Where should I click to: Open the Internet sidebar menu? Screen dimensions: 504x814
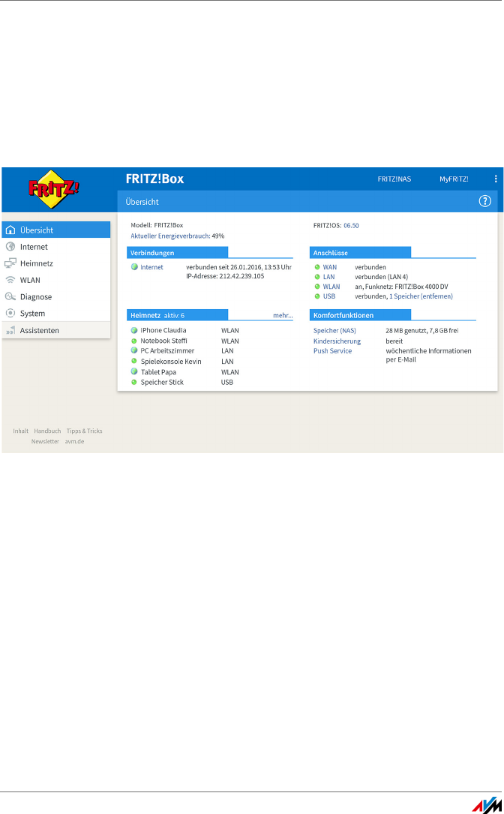[56, 247]
